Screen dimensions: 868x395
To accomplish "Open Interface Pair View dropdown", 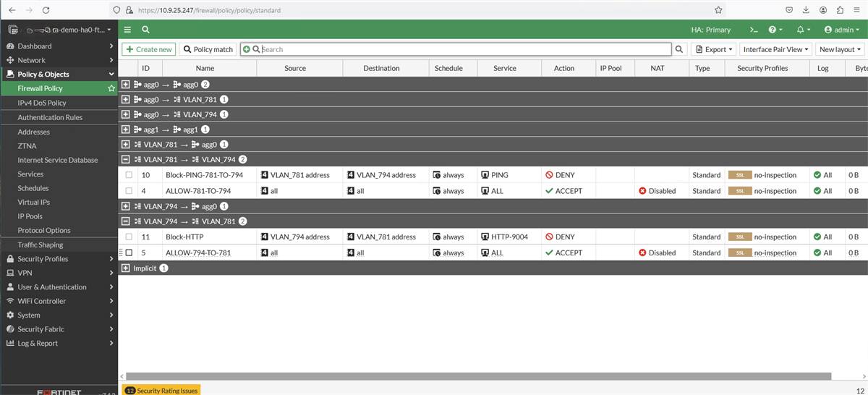I will coord(777,49).
